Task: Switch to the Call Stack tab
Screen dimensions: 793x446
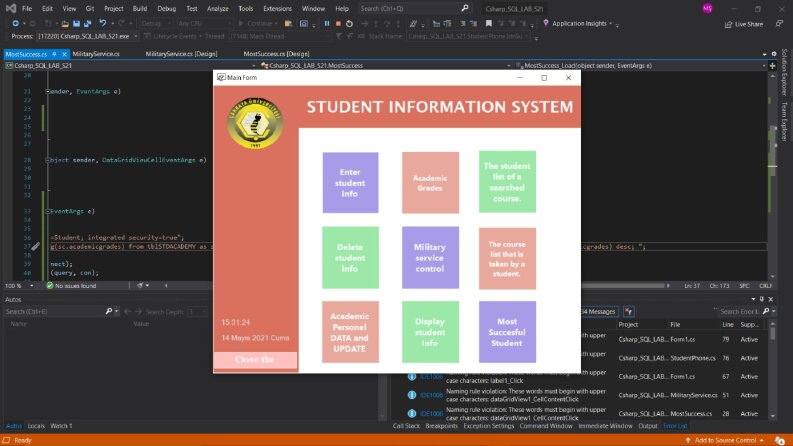Action: point(406,426)
